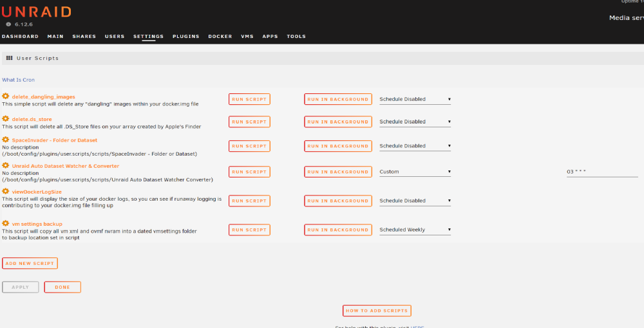The image size is (644, 328).
Task: Click gear icon for Unraid Auto Dataset Watcher
Action: (5, 166)
